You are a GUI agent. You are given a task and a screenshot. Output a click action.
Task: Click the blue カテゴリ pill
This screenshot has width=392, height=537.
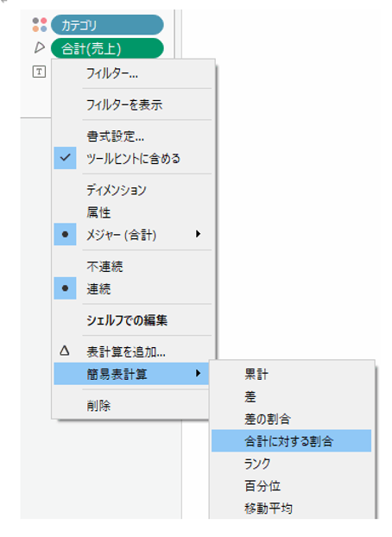pos(107,25)
